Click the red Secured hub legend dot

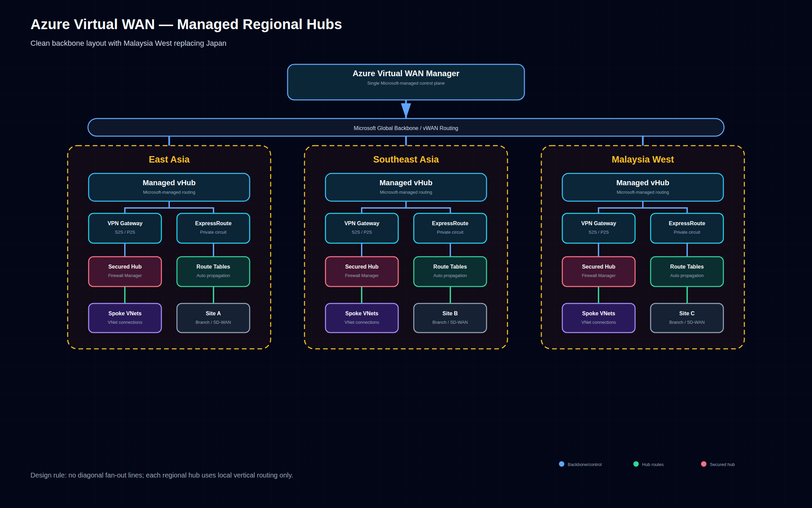click(704, 464)
